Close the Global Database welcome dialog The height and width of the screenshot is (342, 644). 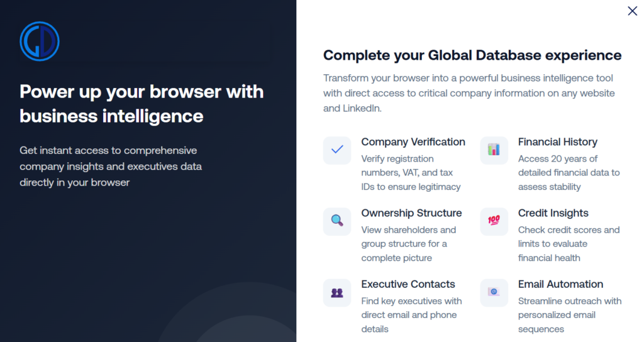633,11
